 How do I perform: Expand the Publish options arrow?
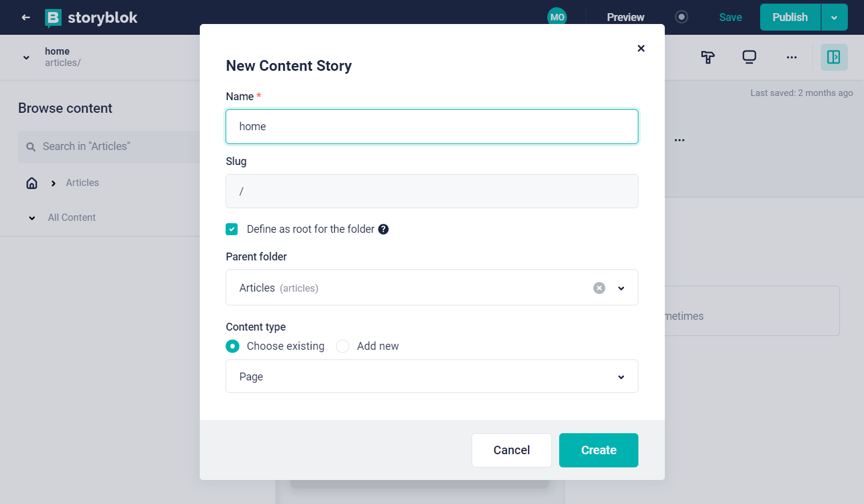pyautogui.click(x=834, y=17)
